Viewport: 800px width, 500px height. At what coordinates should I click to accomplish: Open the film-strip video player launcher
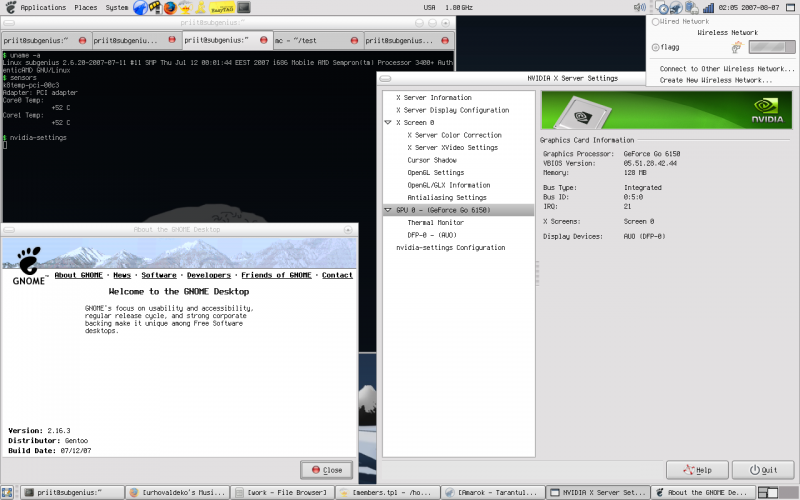155,7
